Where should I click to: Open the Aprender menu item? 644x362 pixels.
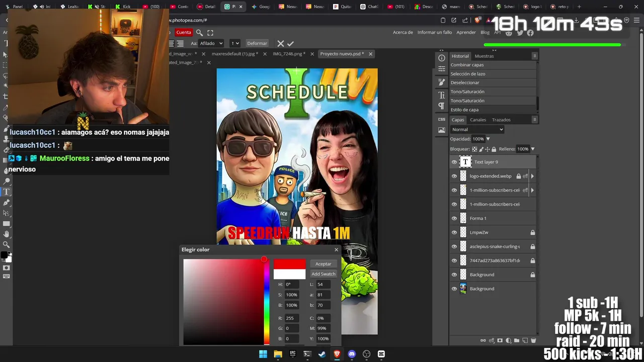pos(466,32)
